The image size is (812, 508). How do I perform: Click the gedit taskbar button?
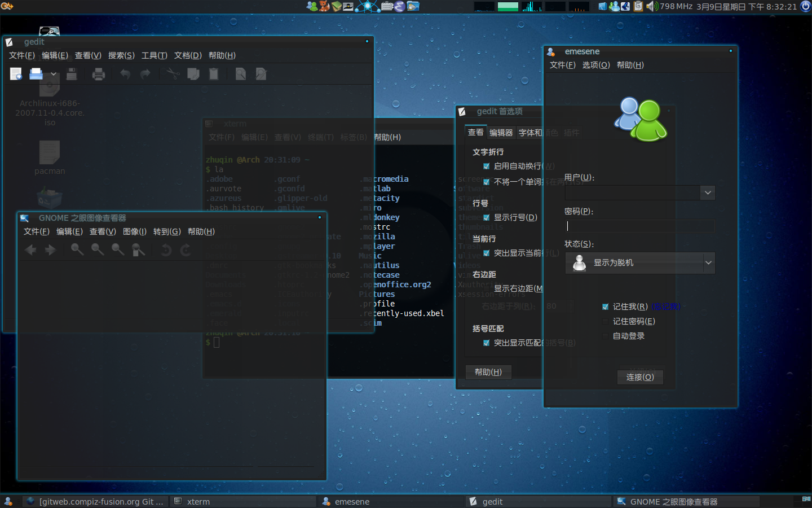[x=539, y=501]
